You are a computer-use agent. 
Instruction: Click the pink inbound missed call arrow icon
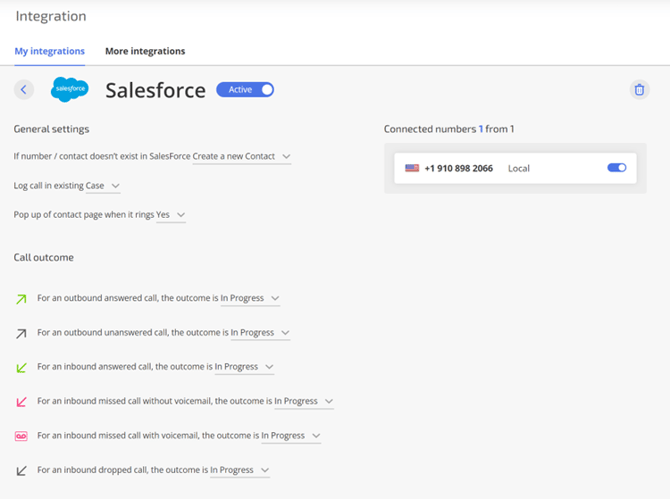21,402
